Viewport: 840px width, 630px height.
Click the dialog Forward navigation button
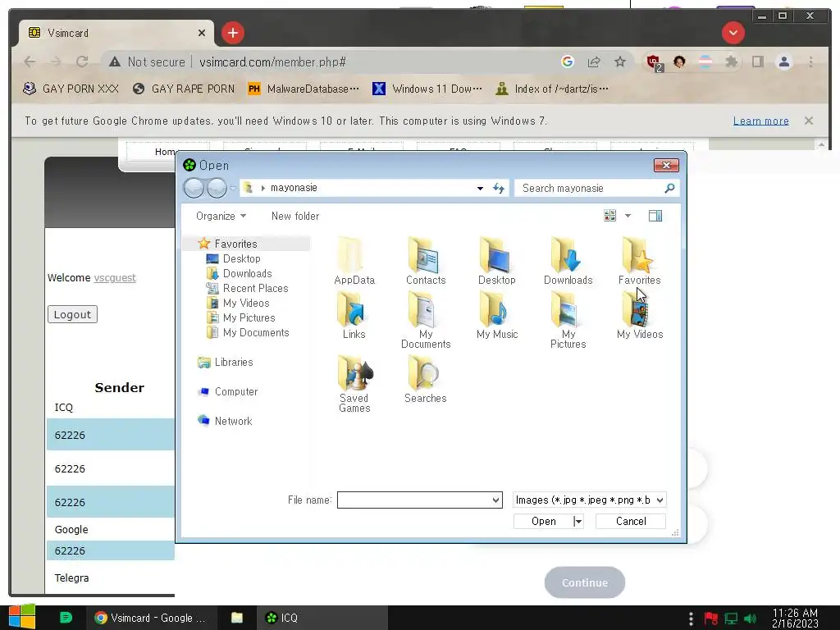pos(217,188)
